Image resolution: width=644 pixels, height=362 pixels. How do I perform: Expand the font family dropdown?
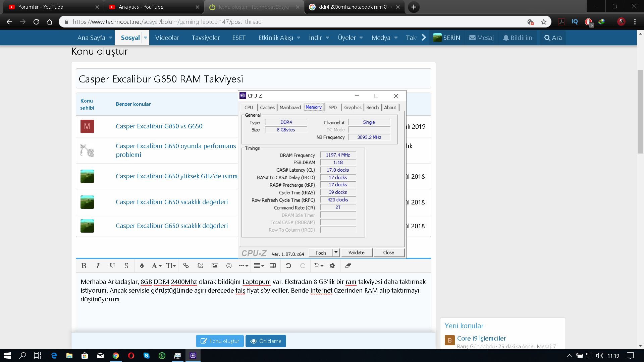click(156, 266)
